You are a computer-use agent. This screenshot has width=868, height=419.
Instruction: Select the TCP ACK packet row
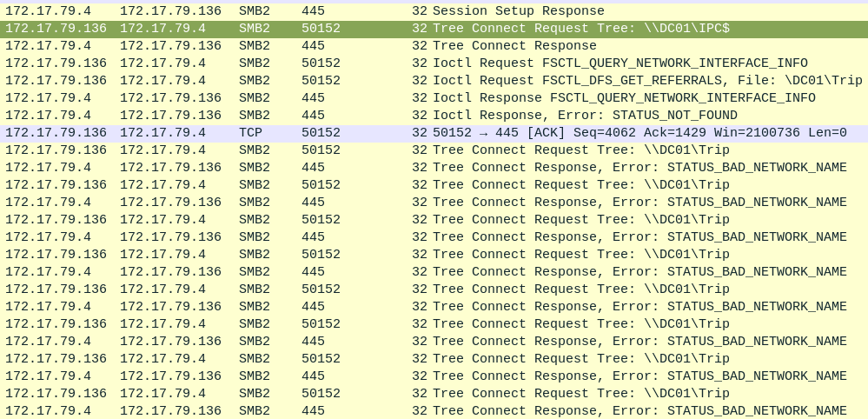(639, 133)
